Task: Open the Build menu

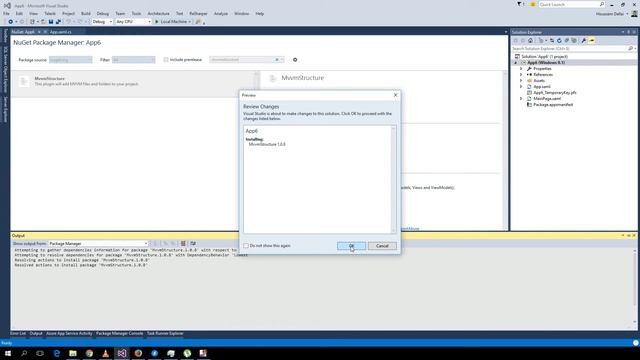Action: click(x=86, y=13)
